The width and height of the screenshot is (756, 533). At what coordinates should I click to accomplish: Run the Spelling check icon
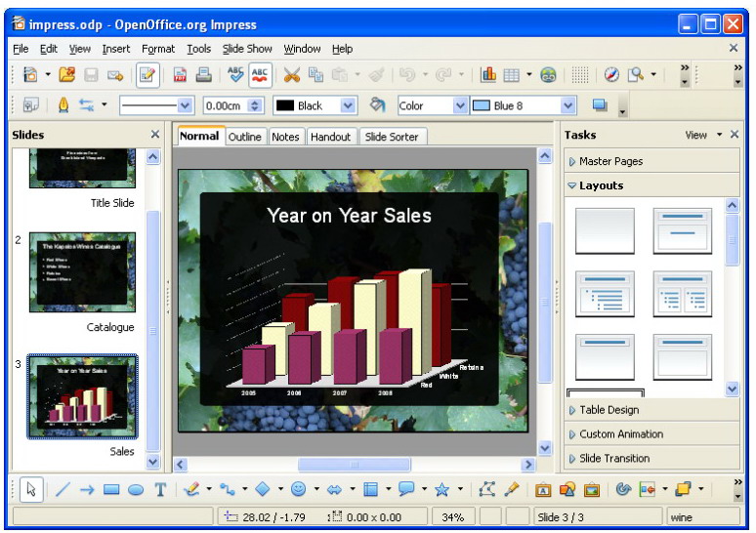[235, 75]
